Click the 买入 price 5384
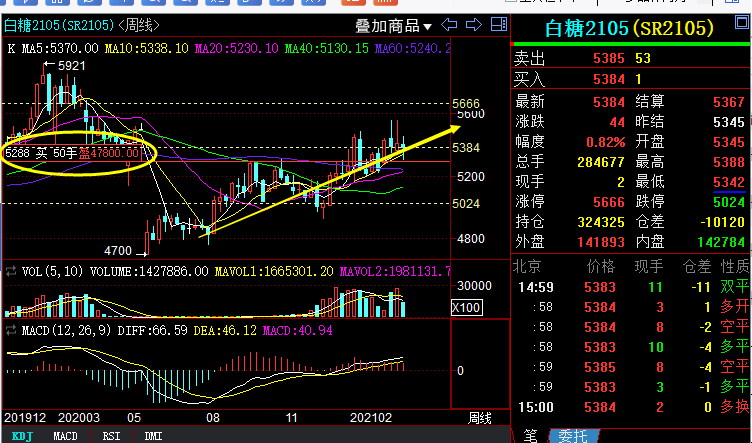 tap(609, 79)
